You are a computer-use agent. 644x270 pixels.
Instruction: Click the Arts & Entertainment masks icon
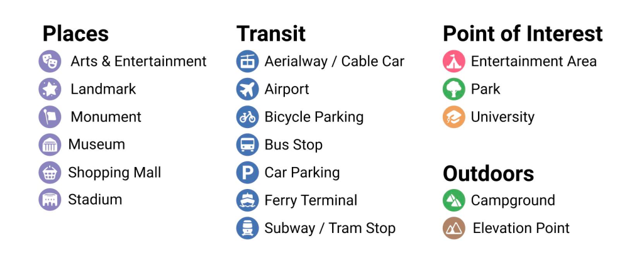[50, 62]
